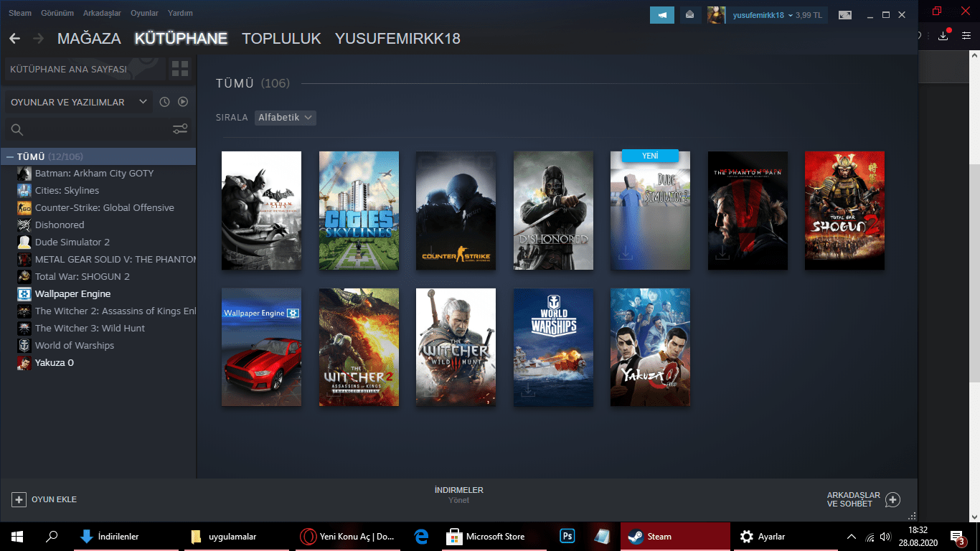Open the Windows notification center
Screen dimensions: 980x551
pyautogui.click(x=957, y=536)
